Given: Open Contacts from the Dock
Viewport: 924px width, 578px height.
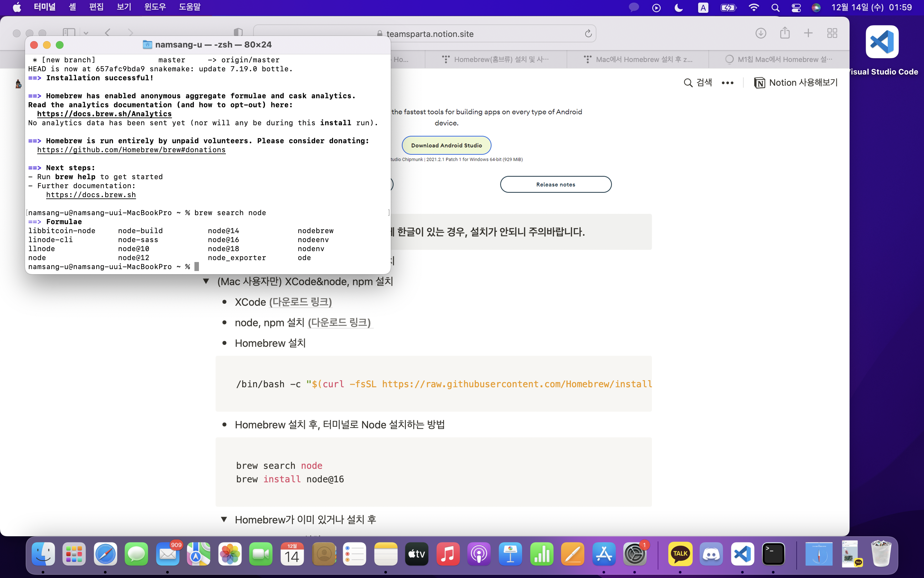Looking at the screenshot, I should tap(324, 554).
